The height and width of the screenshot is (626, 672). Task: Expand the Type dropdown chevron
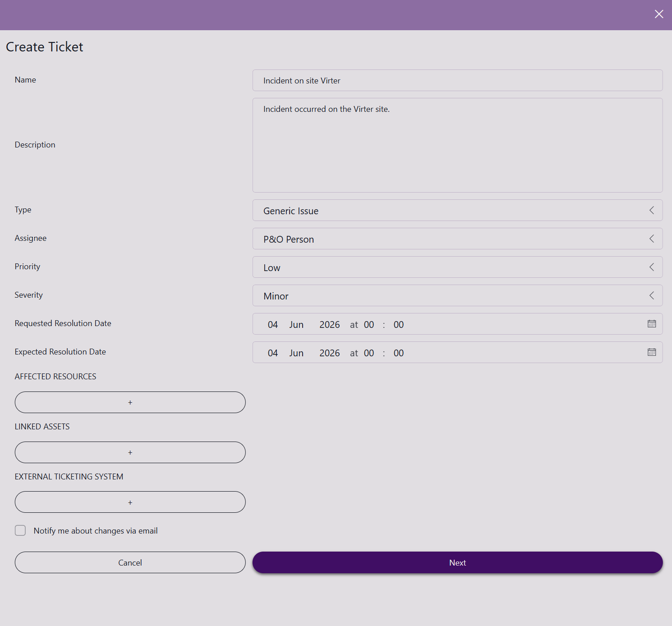click(652, 210)
